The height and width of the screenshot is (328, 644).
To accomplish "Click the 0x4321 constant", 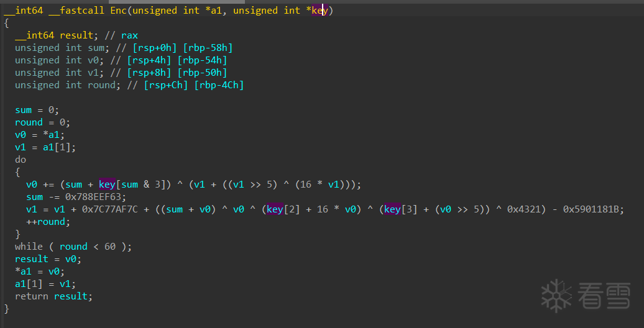I will (523, 209).
